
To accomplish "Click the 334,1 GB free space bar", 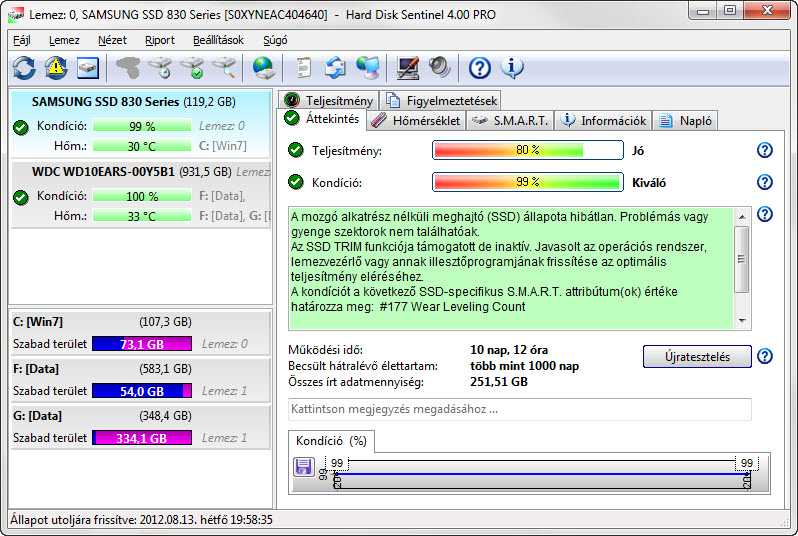I will click(x=142, y=438).
